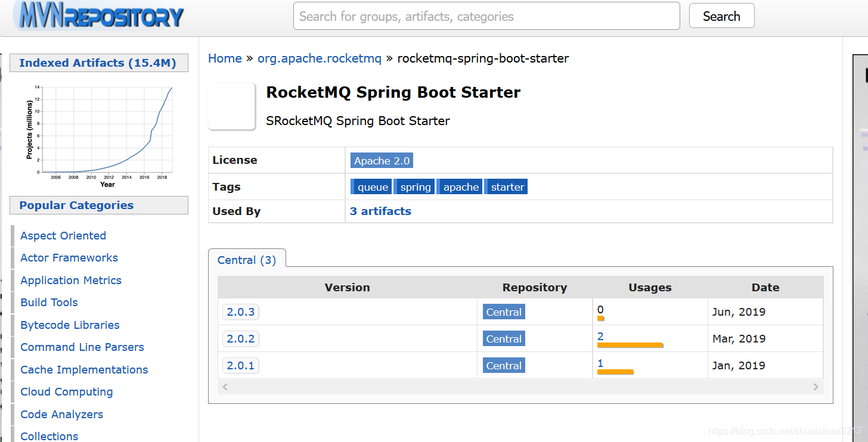868x442 pixels.
Task: Click the rocketmq-spring-boot-starter breadcrumb text
Action: click(483, 58)
